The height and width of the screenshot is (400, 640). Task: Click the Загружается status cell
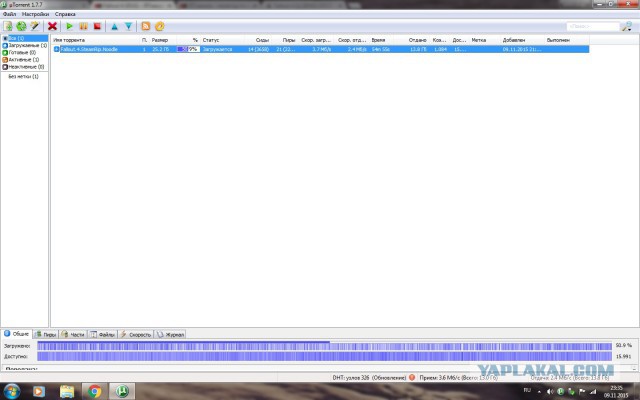coord(217,49)
